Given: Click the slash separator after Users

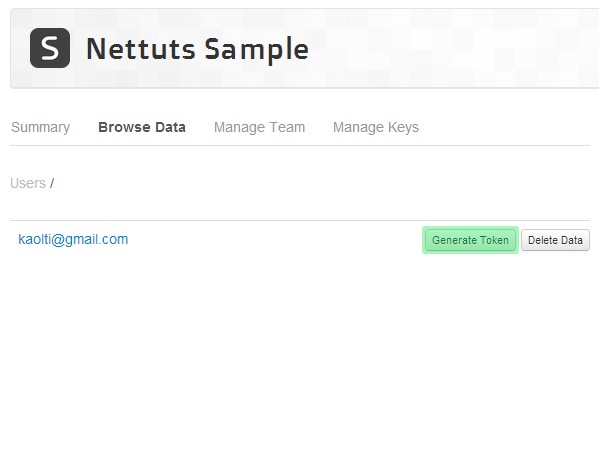Looking at the screenshot, I should (x=52, y=183).
